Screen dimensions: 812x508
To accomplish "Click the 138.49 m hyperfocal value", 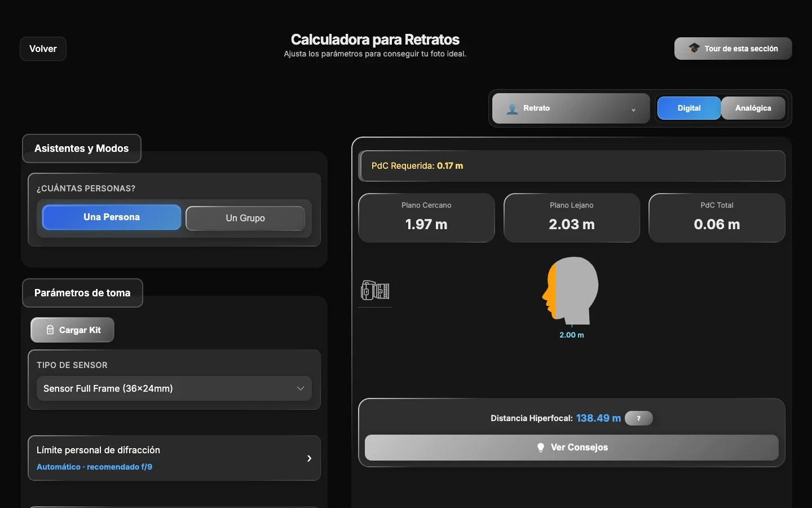I will [598, 418].
